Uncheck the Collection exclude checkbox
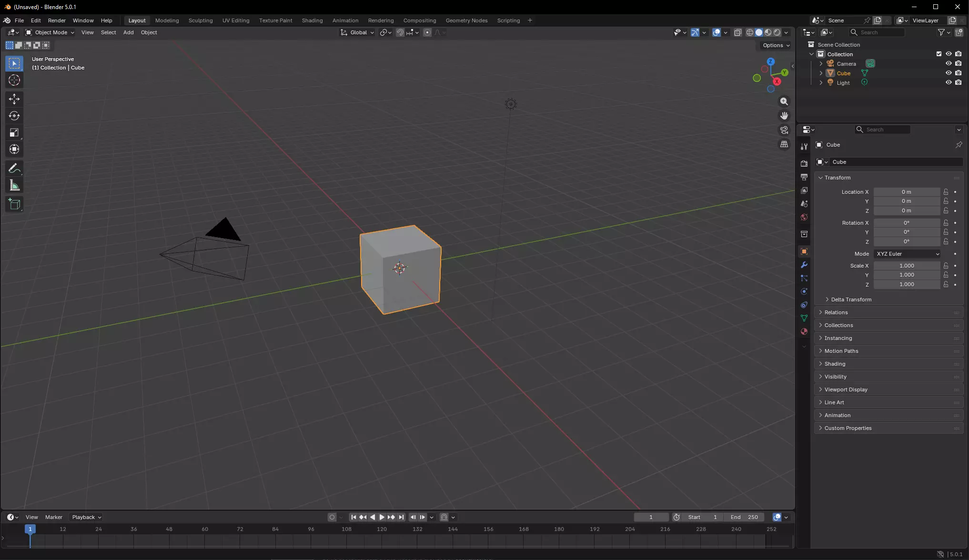Viewport: 969px width, 560px height. pyautogui.click(x=939, y=54)
